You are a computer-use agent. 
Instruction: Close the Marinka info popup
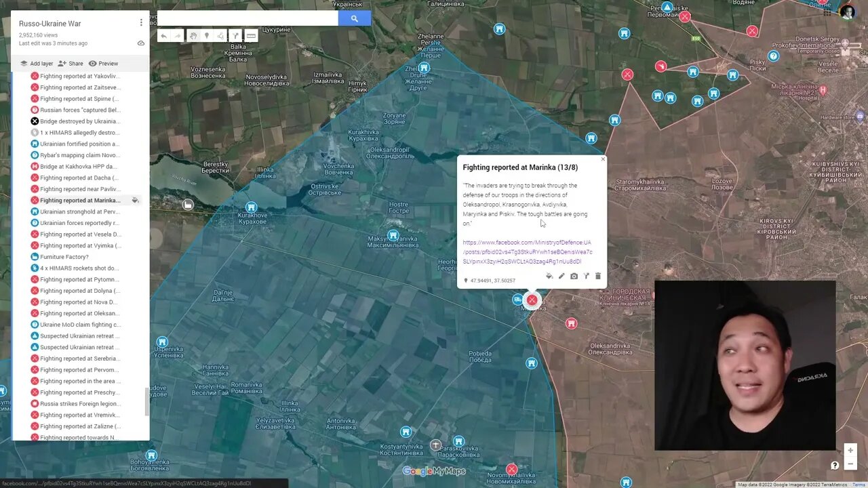[x=603, y=159]
